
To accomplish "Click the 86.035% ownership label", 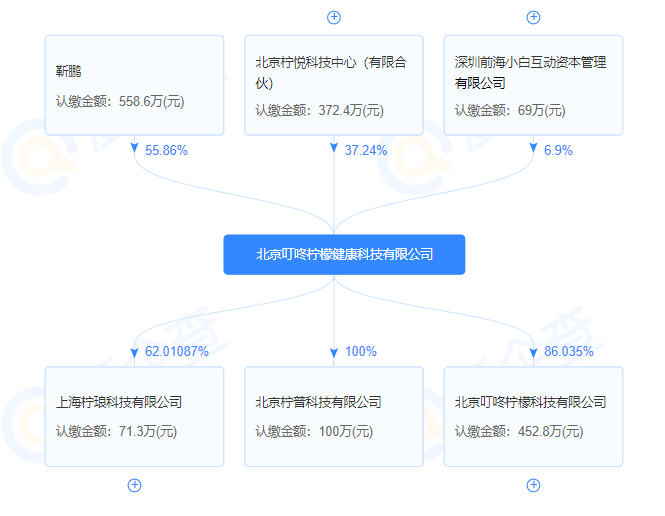I will pyautogui.click(x=568, y=351).
